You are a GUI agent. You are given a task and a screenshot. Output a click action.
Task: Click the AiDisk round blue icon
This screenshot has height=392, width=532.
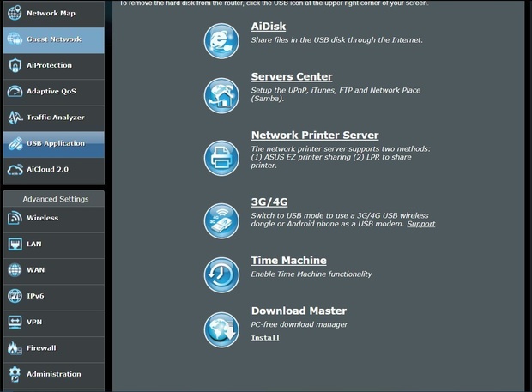(x=221, y=41)
